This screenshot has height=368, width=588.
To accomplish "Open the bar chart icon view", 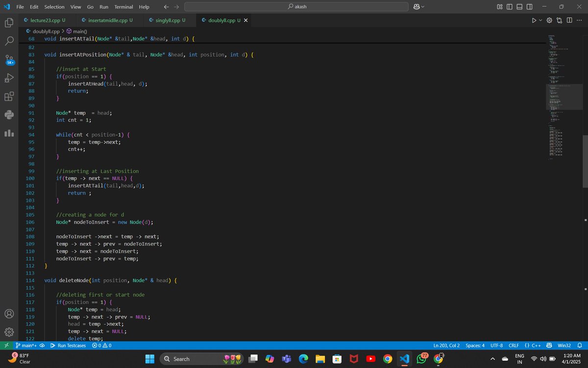I will [x=9, y=133].
